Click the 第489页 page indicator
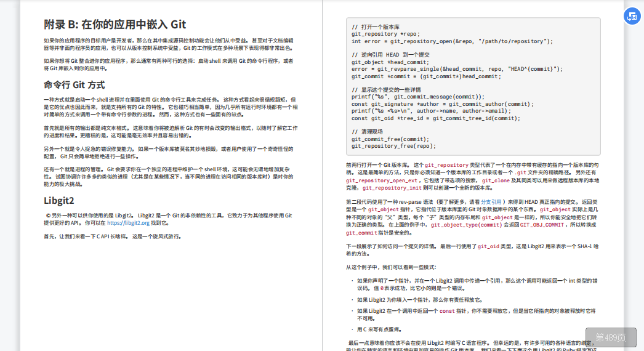This screenshot has height=351, width=644. click(x=611, y=337)
